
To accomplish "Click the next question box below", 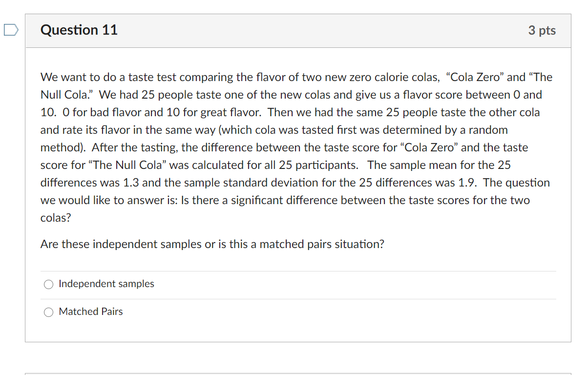I will point(298,374).
